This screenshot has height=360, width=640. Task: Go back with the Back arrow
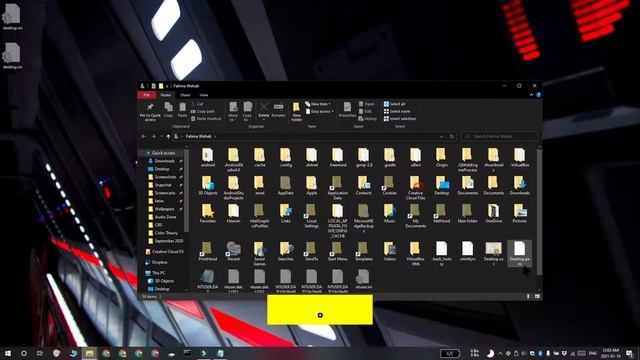pyautogui.click(x=144, y=136)
